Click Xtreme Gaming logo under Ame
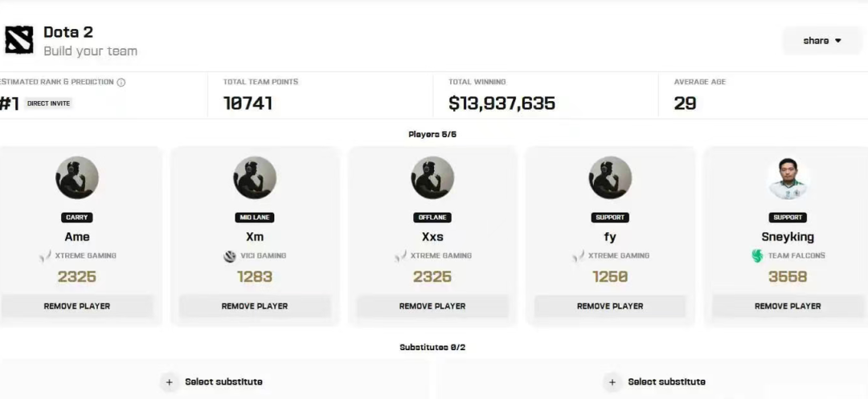Viewport: 868px width, 399px height. [45, 256]
